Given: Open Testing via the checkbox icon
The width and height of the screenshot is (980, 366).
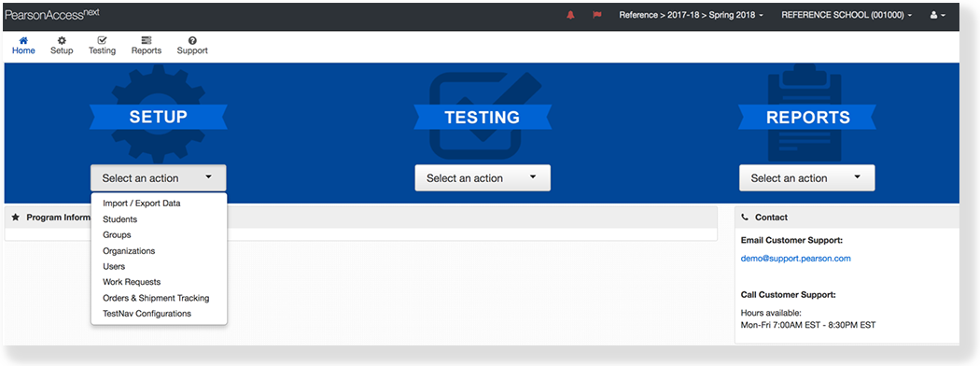Looking at the screenshot, I should click(x=102, y=40).
